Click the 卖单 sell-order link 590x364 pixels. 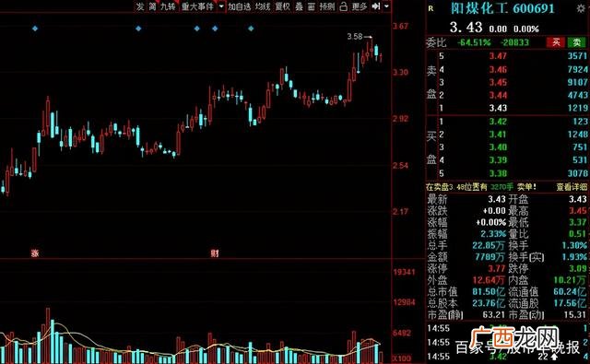pos(526,187)
